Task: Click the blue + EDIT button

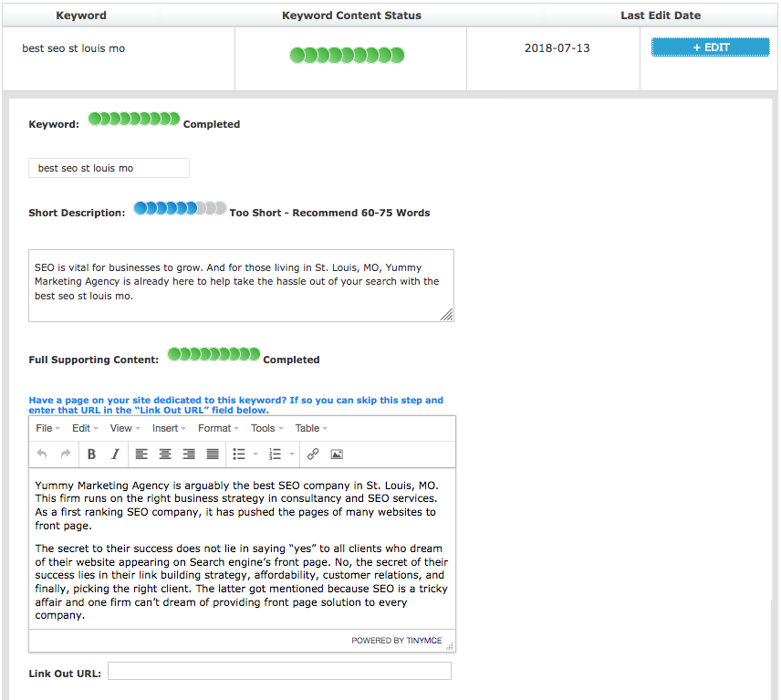Action: (x=710, y=47)
